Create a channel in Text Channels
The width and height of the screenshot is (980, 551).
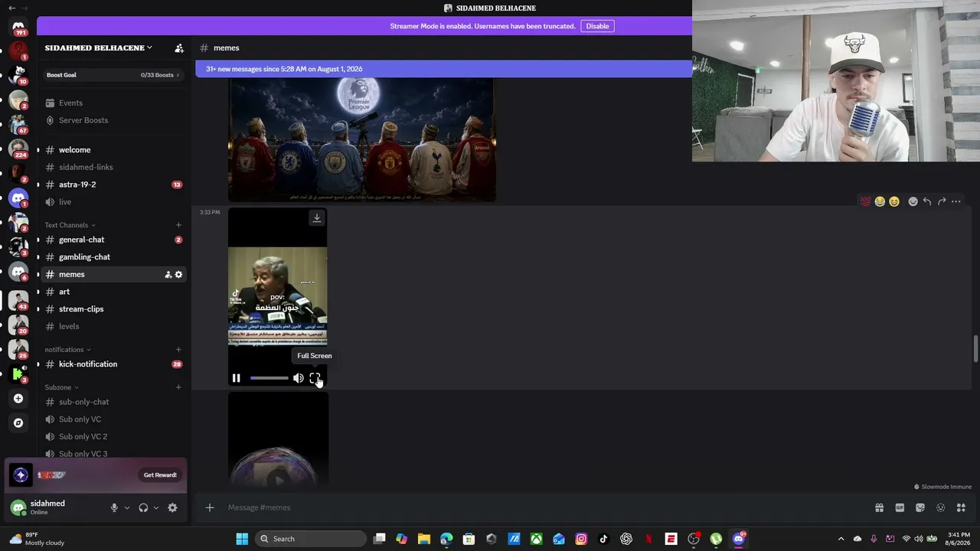[x=178, y=225]
